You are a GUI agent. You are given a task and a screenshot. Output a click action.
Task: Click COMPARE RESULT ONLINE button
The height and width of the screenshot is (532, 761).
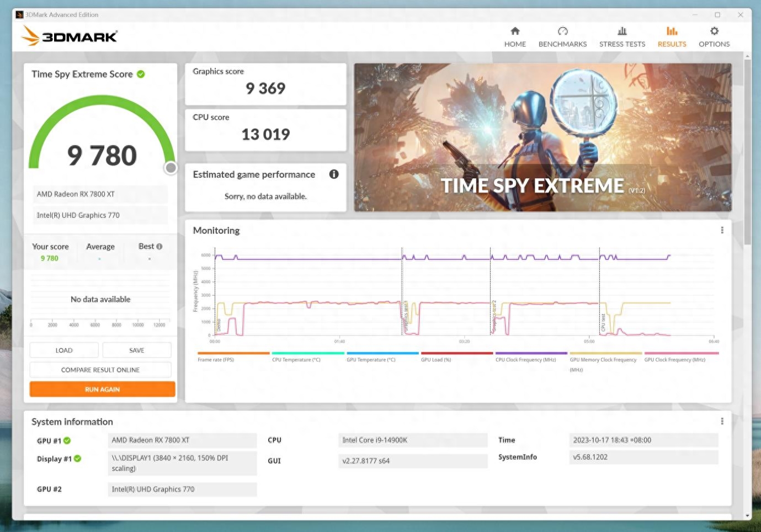click(x=100, y=370)
